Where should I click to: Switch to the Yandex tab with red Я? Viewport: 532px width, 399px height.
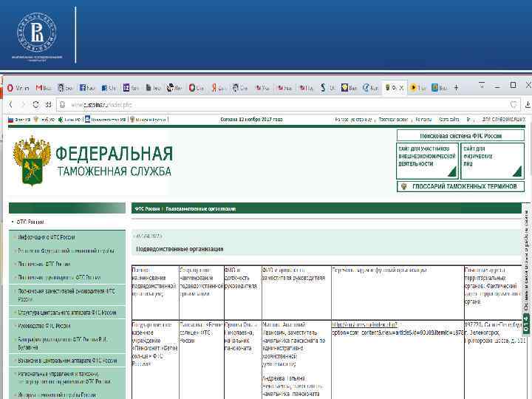(218, 88)
